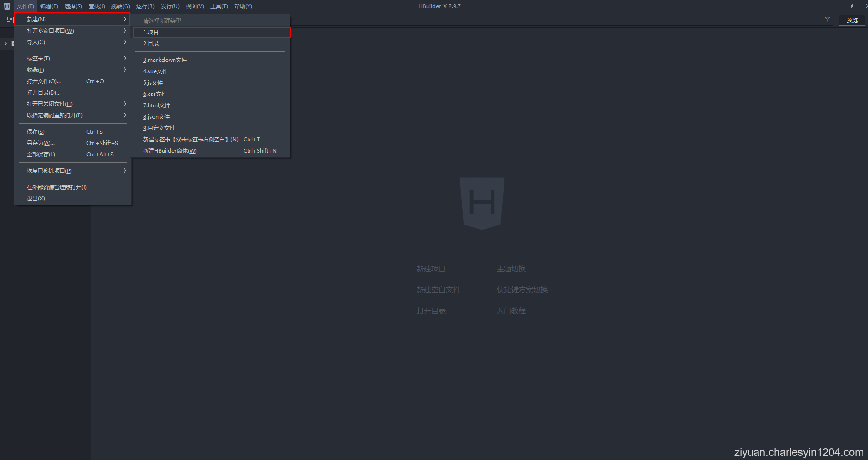Open the 帮助(Y) menu
Viewport: 868px width, 460px height.
[x=243, y=6]
